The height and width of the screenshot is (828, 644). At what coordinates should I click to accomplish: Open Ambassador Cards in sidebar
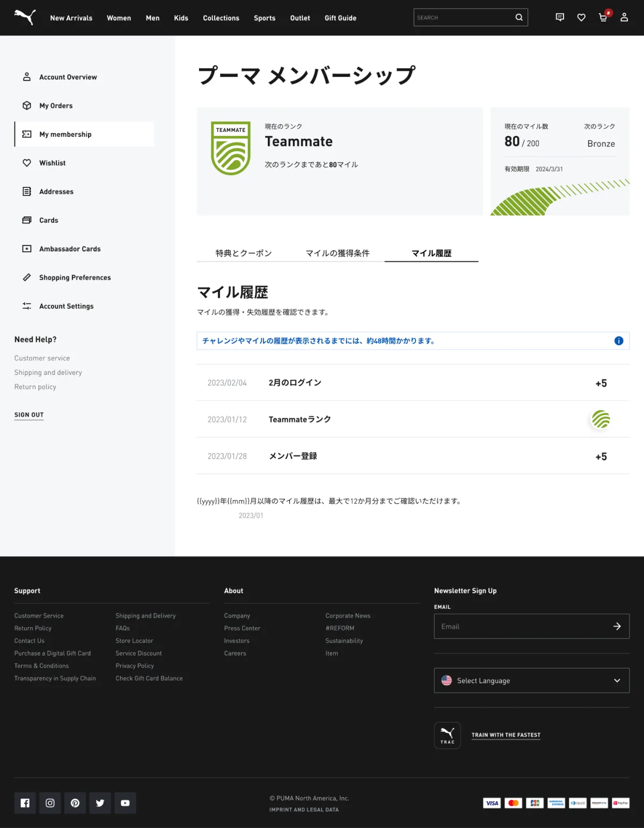(84, 249)
